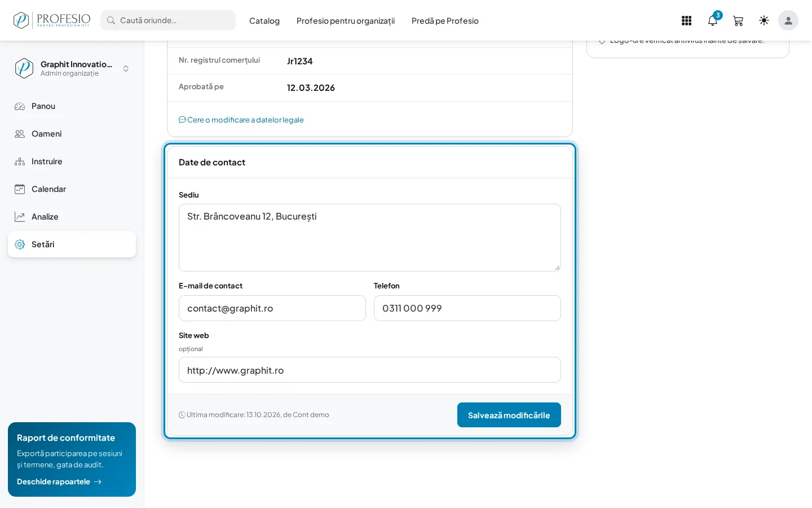This screenshot has width=812, height=508.
Task: Open Profesio pentru organizații link
Action: point(346,21)
